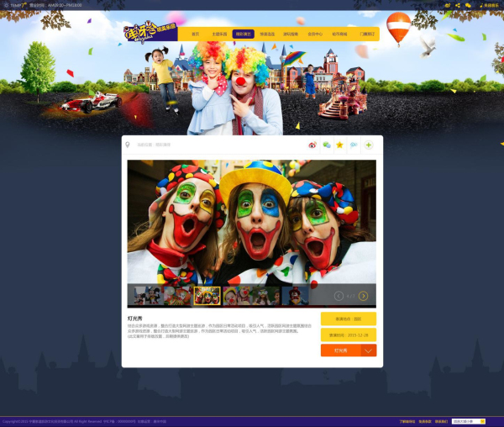This screenshot has width=504, height=427.
Task: Go to the previous slide with the left arrow
Action: [x=339, y=296]
